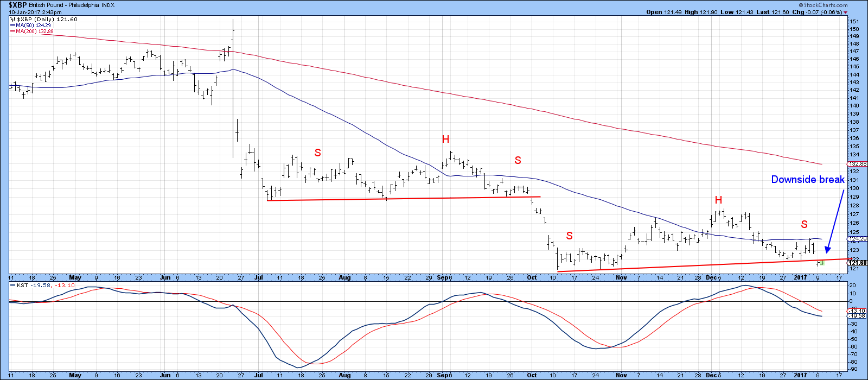Click the Sep label between price and KST panels

(443, 277)
